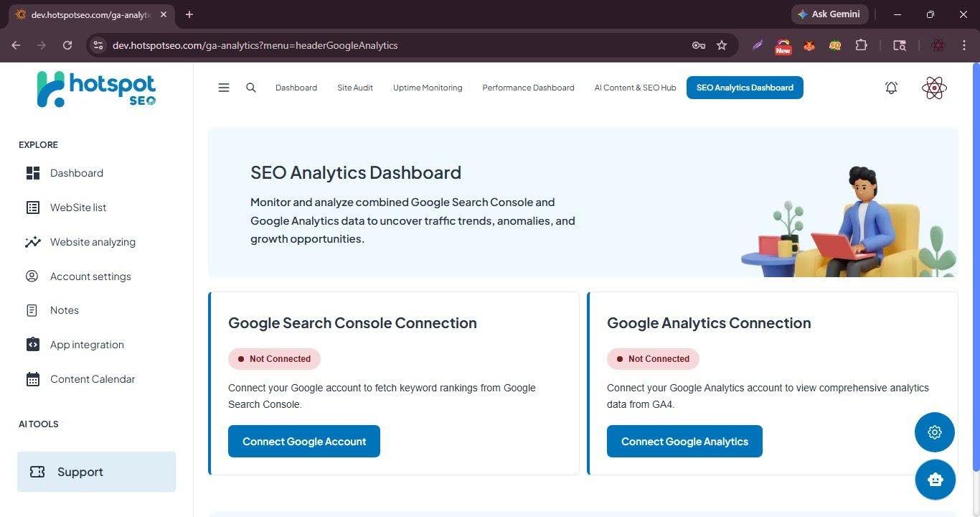Click the Google Analytics Connection heading

click(709, 323)
